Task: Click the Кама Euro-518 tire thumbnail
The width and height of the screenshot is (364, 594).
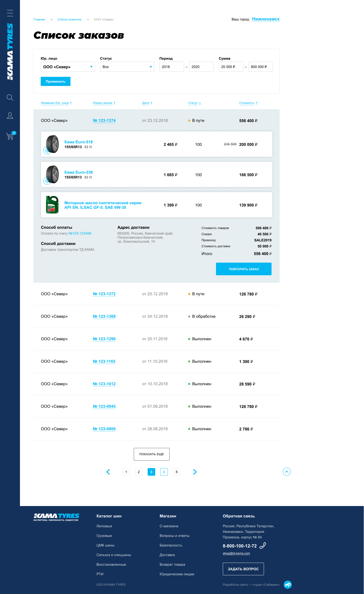Action: coord(52,144)
